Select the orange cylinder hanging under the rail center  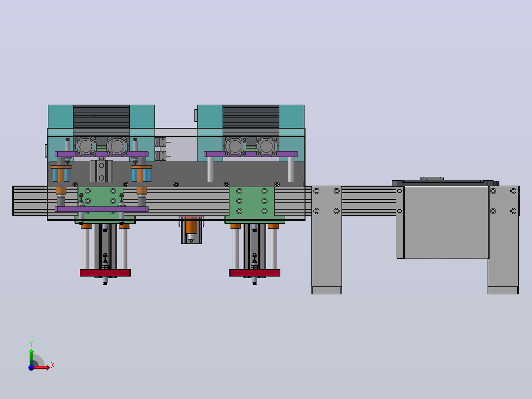[191, 225]
